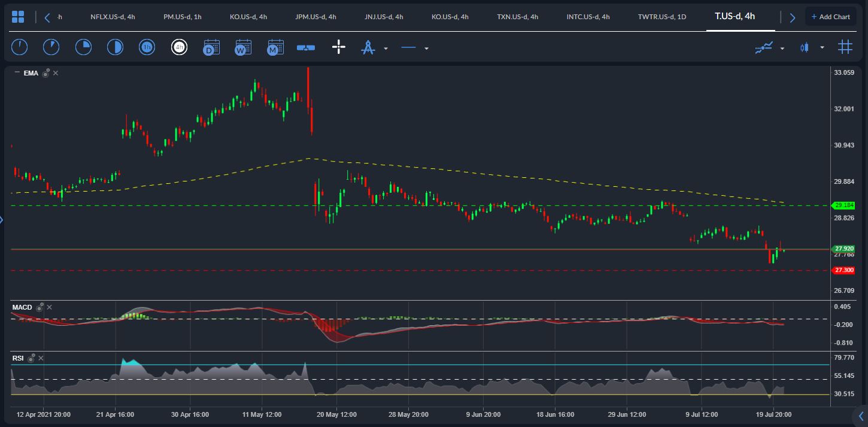Image resolution: width=868 pixels, height=427 pixels.
Task: Expand the drawing tools dropdown arrow
Action: point(386,49)
